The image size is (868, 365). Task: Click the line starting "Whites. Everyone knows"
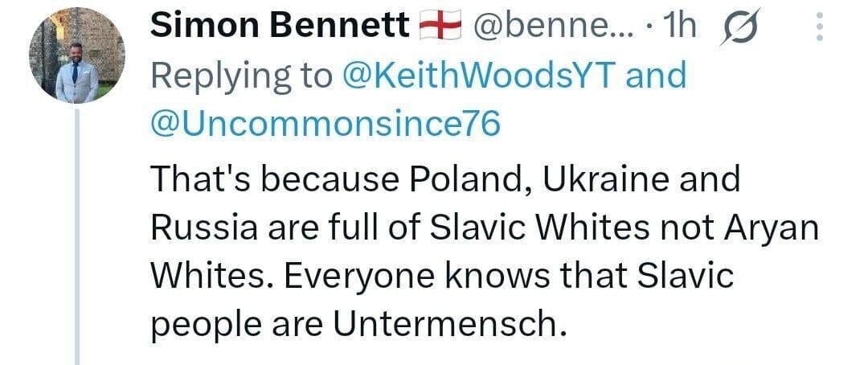(x=442, y=277)
